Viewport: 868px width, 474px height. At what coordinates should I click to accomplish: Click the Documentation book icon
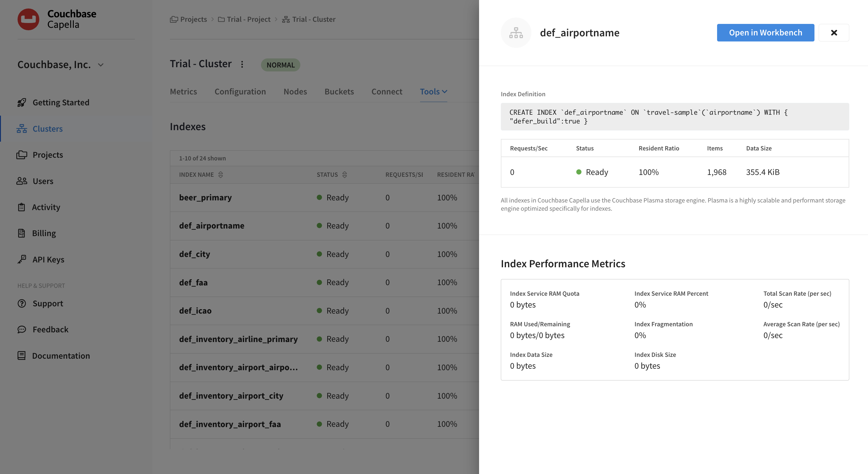tap(21, 356)
